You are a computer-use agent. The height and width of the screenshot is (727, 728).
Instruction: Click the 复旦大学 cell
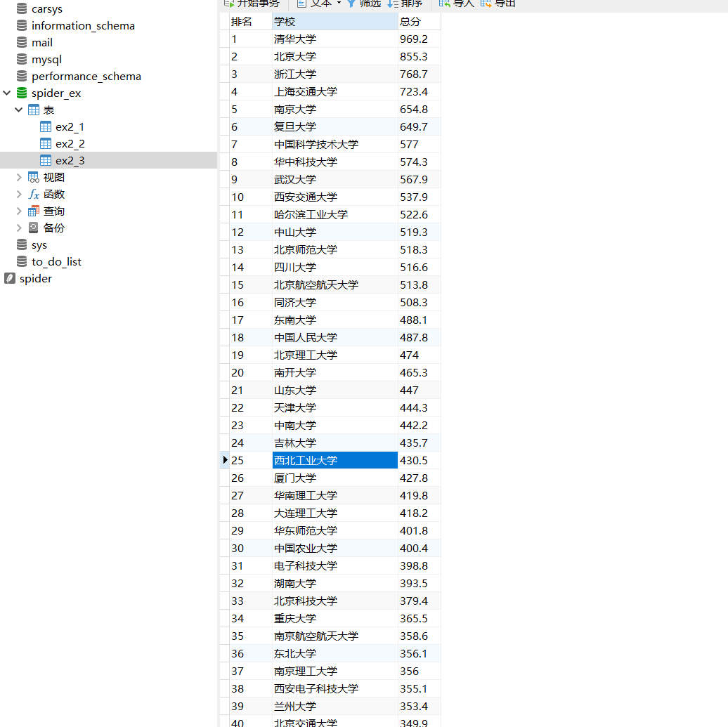pyautogui.click(x=334, y=126)
